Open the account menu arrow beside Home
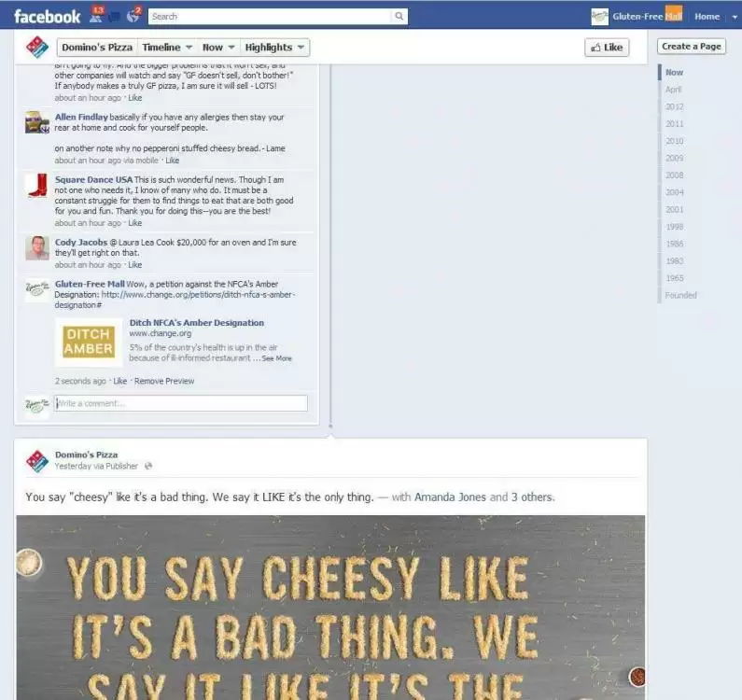Viewport: 742px width, 700px height. pyautogui.click(x=735, y=17)
